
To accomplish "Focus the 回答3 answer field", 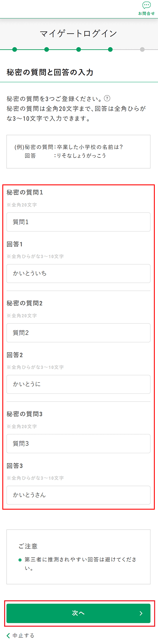I will pyautogui.click(x=78, y=495).
